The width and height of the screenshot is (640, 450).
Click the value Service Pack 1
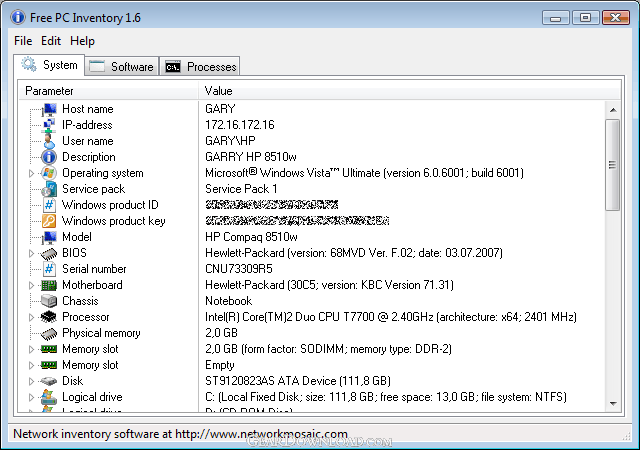coord(241,189)
